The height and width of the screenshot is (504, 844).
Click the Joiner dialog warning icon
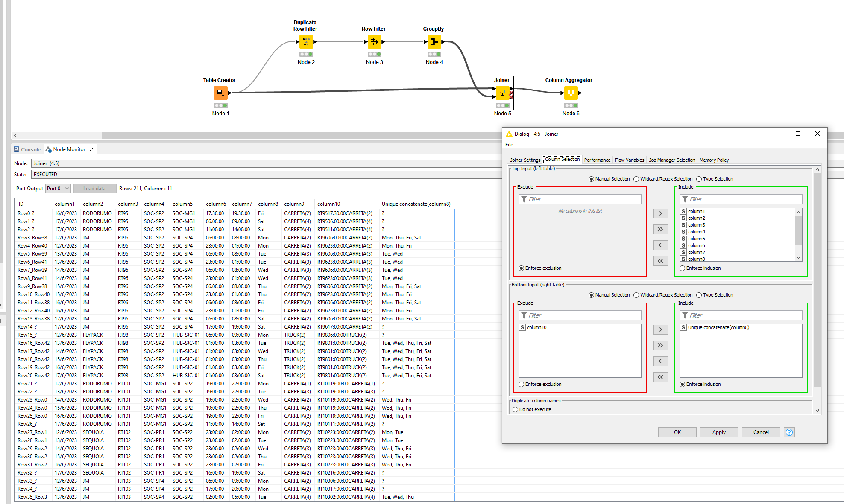tap(509, 134)
